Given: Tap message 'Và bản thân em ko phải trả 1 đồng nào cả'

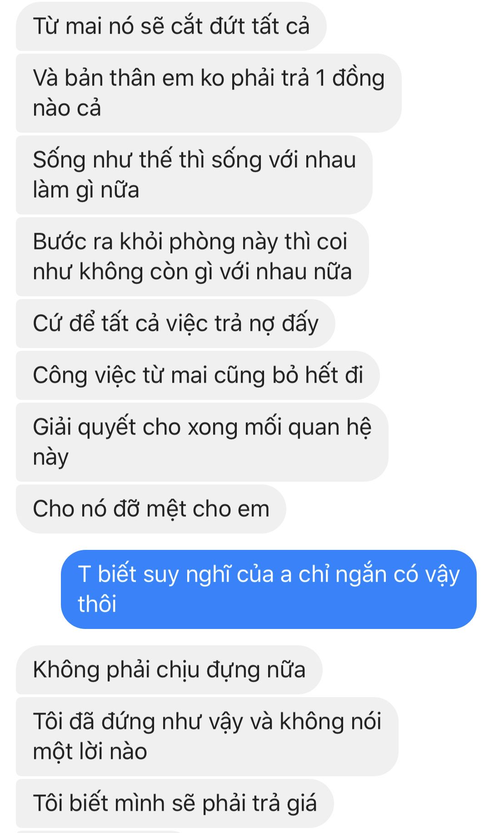Looking at the screenshot, I should pos(209,93).
